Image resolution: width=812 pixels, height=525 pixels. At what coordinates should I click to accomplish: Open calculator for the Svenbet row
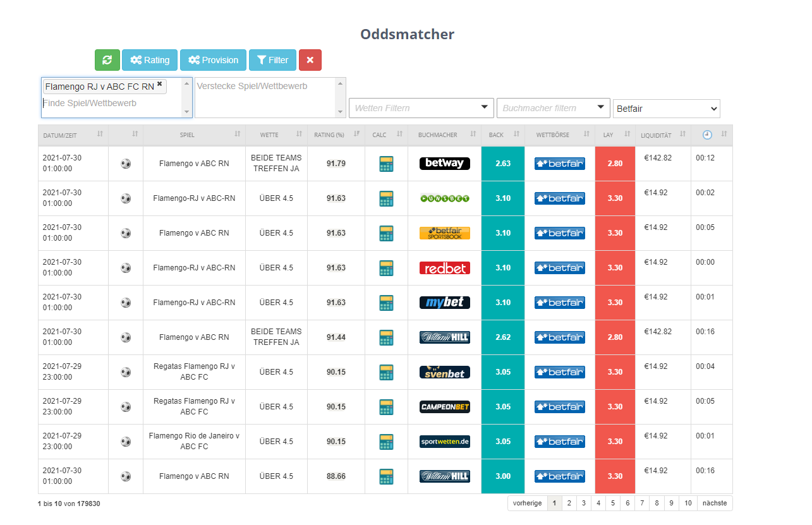point(386,372)
